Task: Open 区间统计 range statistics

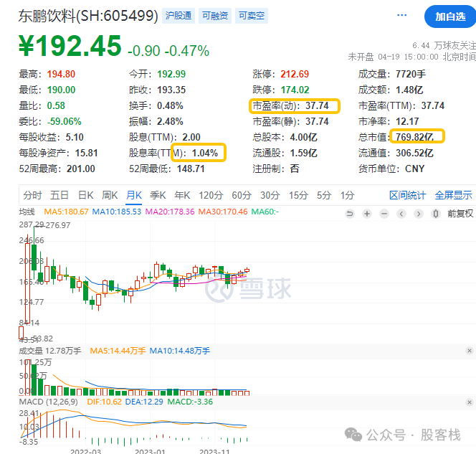Action: (x=407, y=195)
